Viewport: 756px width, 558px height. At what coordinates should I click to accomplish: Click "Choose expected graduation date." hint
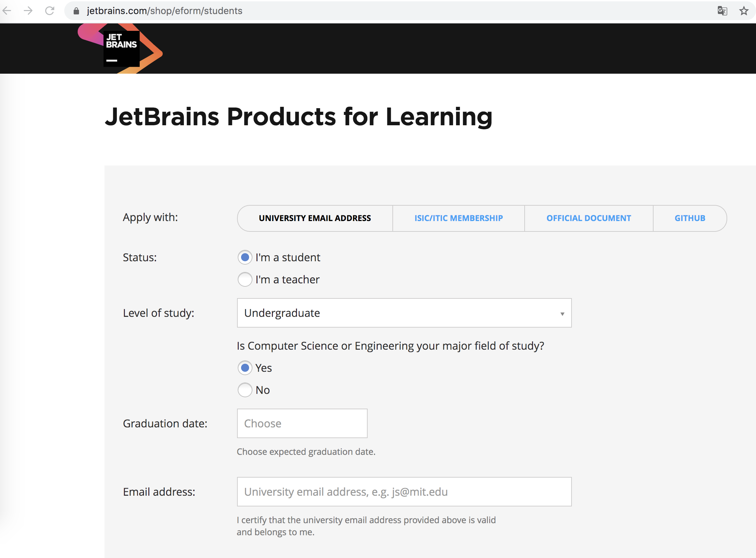[x=306, y=451]
